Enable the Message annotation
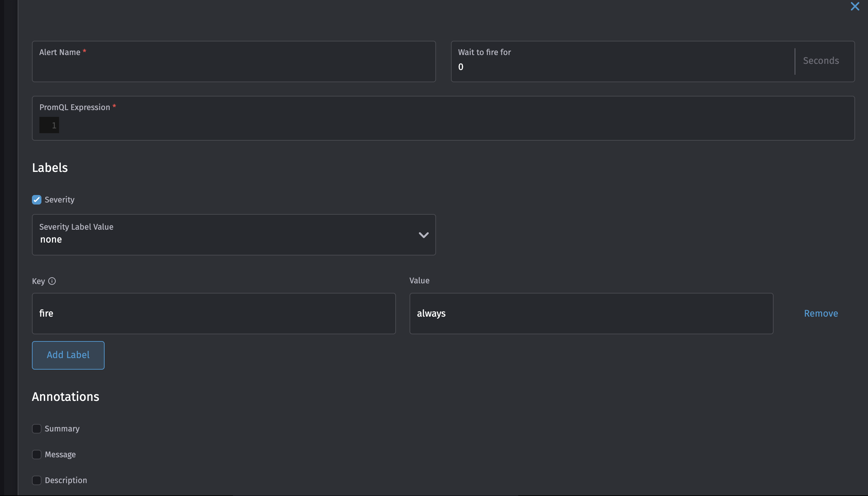The image size is (868, 496). pyautogui.click(x=37, y=455)
